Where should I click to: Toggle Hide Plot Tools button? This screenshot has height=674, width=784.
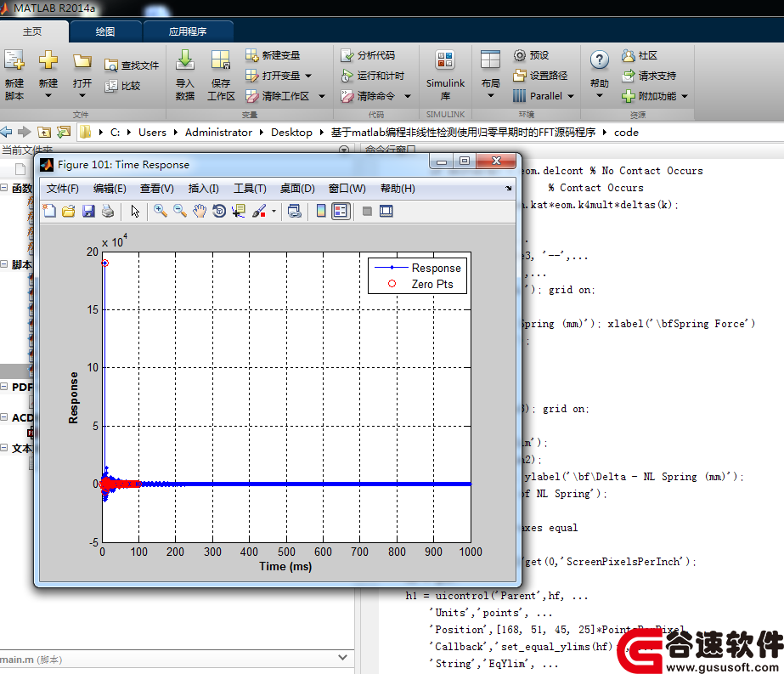click(x=367, y=211)
